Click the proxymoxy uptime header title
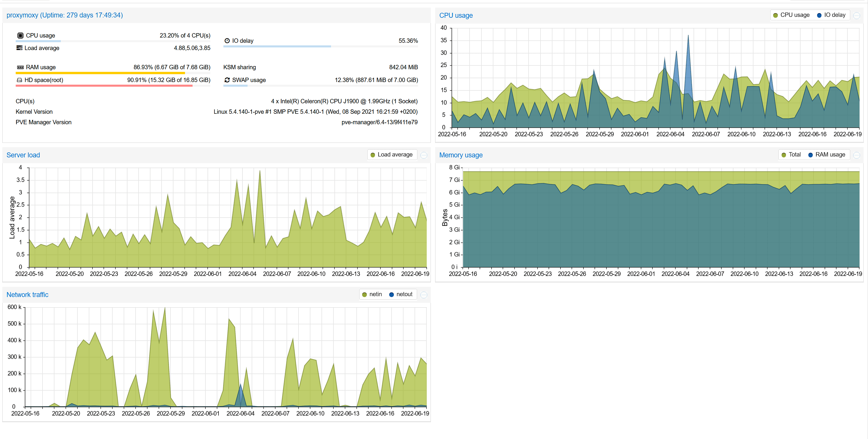 tap(65, 15)
